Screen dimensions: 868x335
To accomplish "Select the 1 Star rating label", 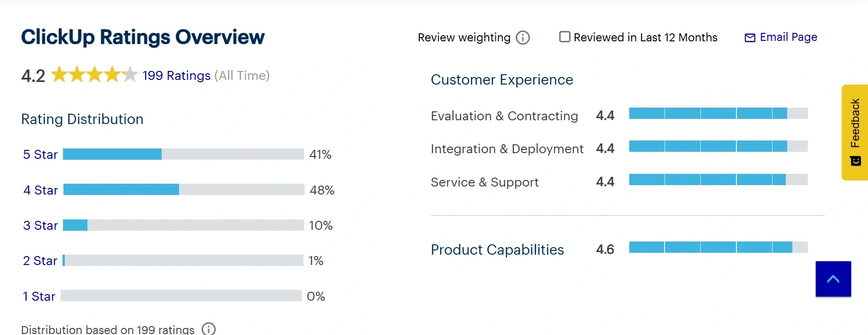I will pos(39,296).
